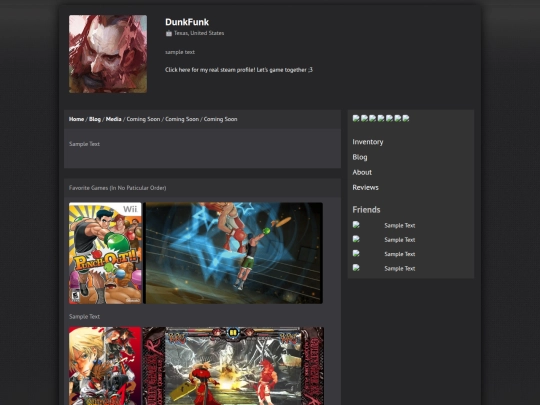Open the Media navigation tab
This screenshot has height=405, width=540.
pyautogui.click(x=113, y=119)
